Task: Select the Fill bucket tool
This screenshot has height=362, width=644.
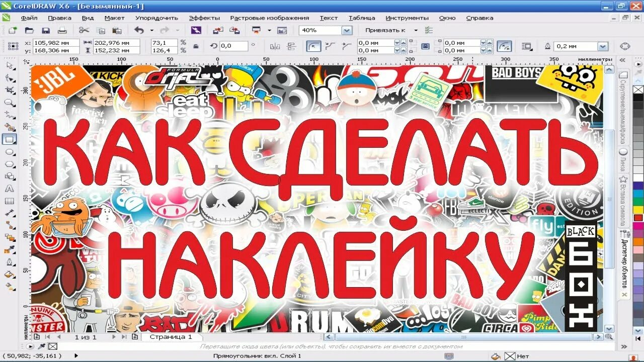Action: tap(10, 275)
